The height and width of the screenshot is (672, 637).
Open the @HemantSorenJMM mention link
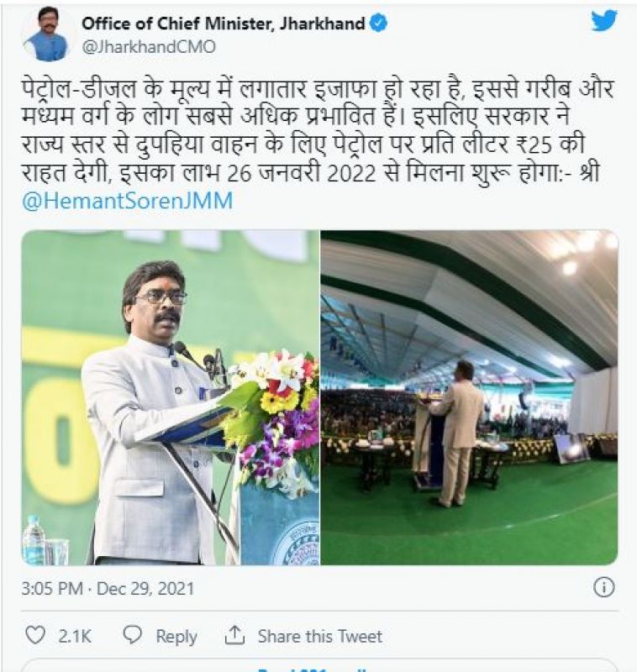click(127, 200)
